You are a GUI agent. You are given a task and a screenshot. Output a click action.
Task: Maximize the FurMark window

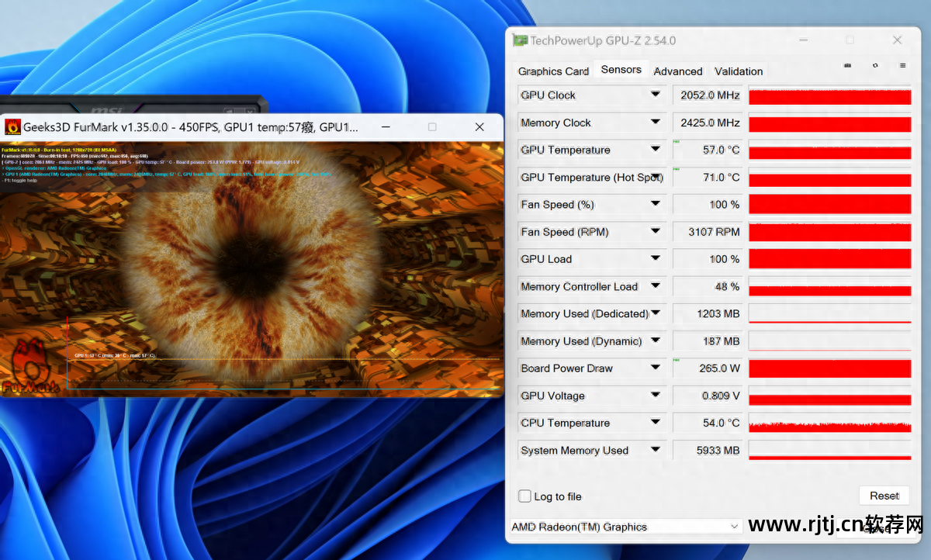pos(432,126)
